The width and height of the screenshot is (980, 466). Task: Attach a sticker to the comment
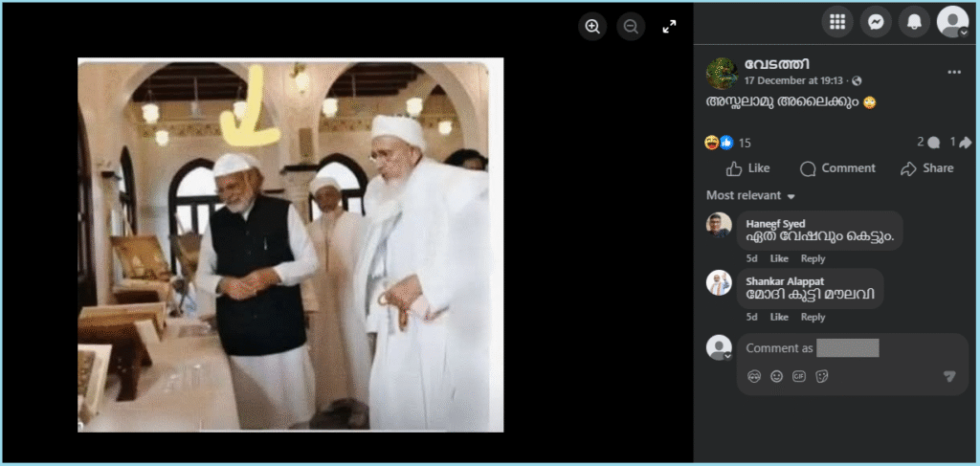pyautogui.click(x=821, y=376)
